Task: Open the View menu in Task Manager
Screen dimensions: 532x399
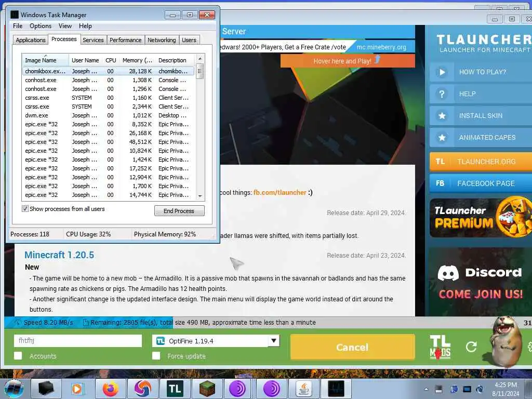Action: click(65, 26)
